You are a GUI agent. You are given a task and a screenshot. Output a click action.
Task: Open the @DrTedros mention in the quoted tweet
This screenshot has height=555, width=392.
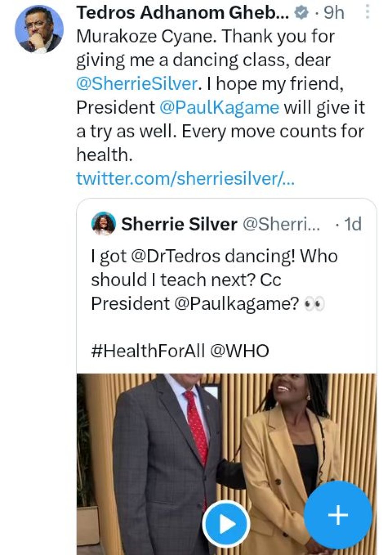coord(173,256)
